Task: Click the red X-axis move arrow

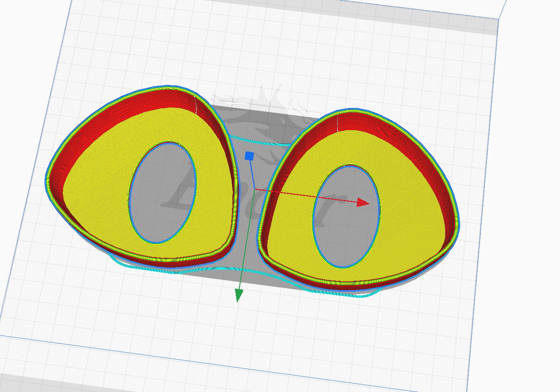Action: (315, 195)
